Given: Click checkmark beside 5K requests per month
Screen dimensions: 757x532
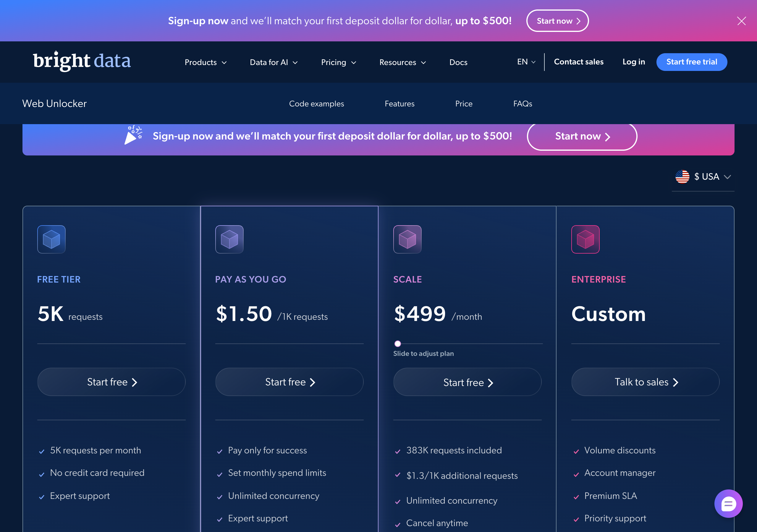Looking at the screenshot, I should coord(41,452).
